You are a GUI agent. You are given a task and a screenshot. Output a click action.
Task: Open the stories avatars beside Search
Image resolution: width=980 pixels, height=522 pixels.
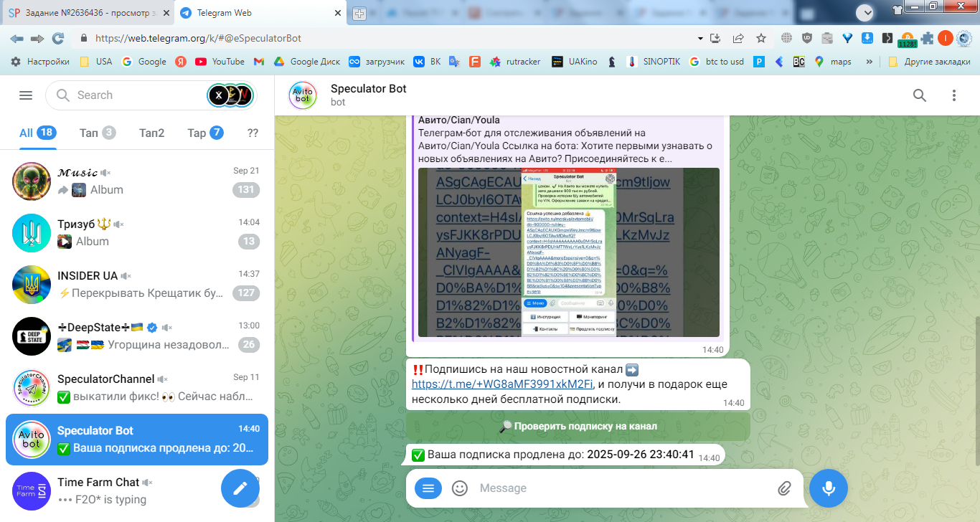pos(231,95)
